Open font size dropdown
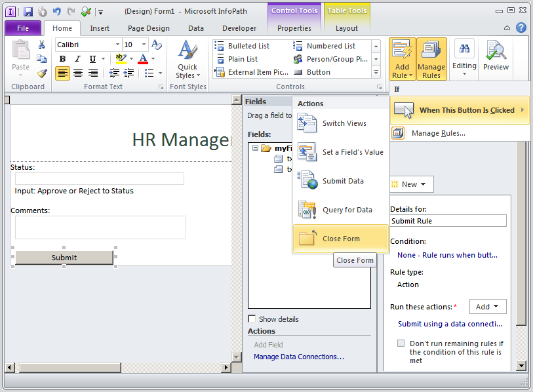The width and height of the screenshot is (533, 392). (x=144, y=45)
